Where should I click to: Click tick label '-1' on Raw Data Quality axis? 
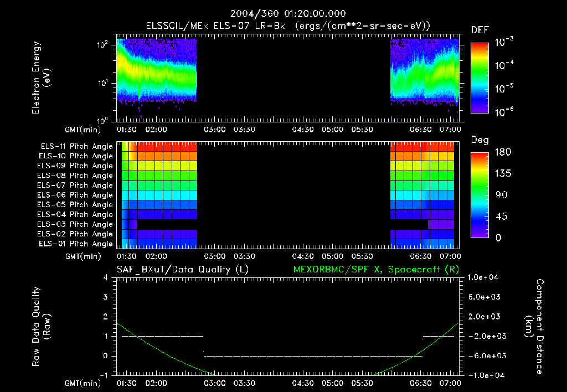104,376
